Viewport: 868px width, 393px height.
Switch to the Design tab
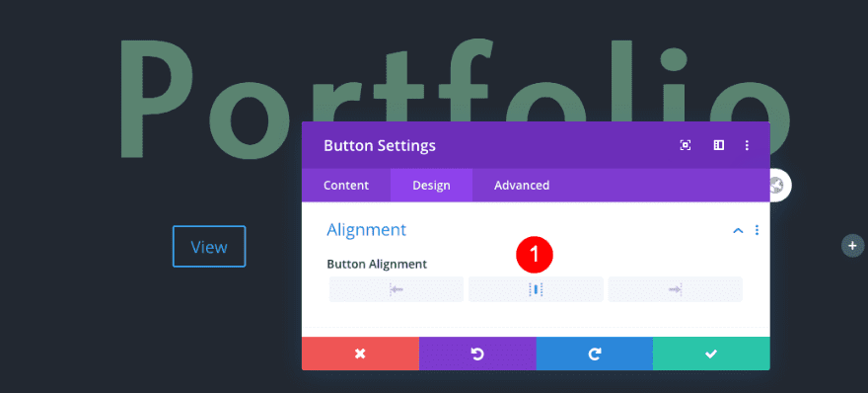click(x=431, y=185)
